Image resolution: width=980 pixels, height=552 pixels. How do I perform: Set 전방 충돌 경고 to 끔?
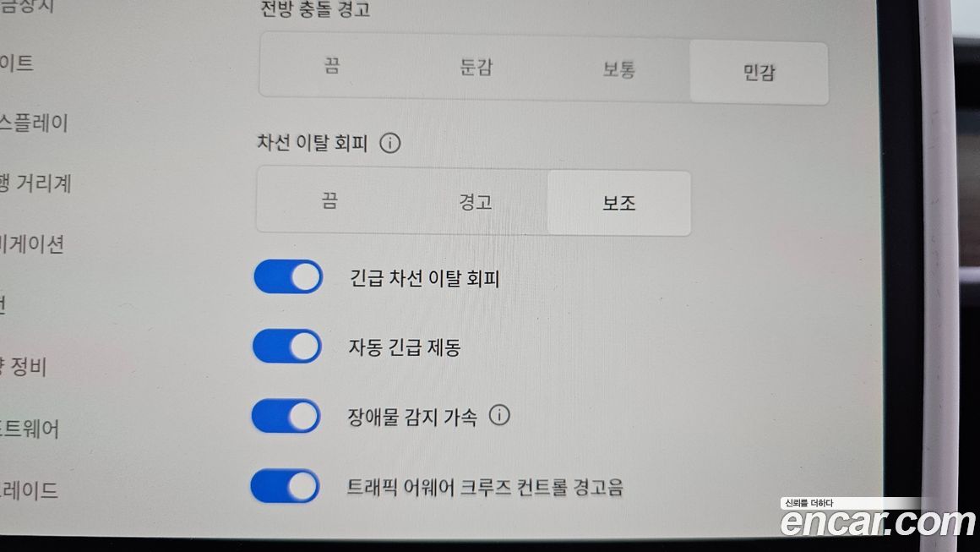pyautogui.click(x=332, y=66)
